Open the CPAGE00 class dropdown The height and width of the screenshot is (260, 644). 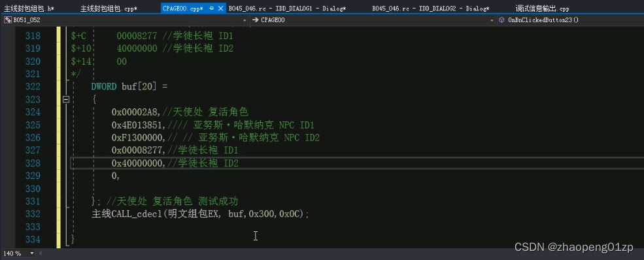coord(373,20)
